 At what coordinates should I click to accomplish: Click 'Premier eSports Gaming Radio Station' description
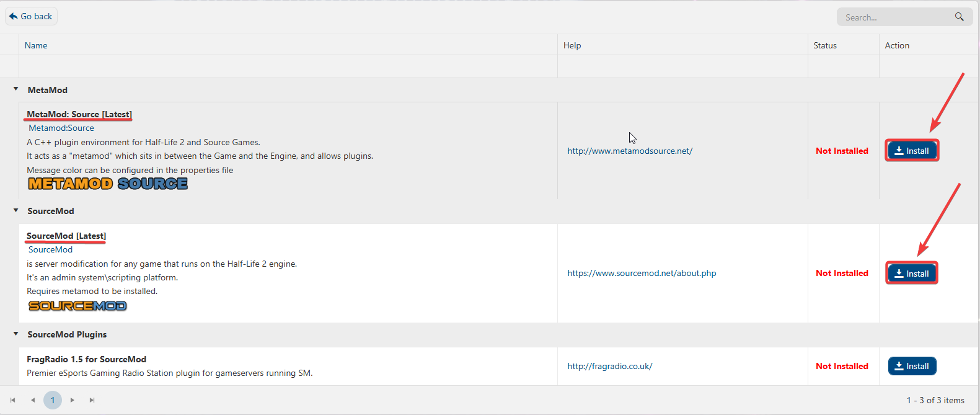point(170,373)
